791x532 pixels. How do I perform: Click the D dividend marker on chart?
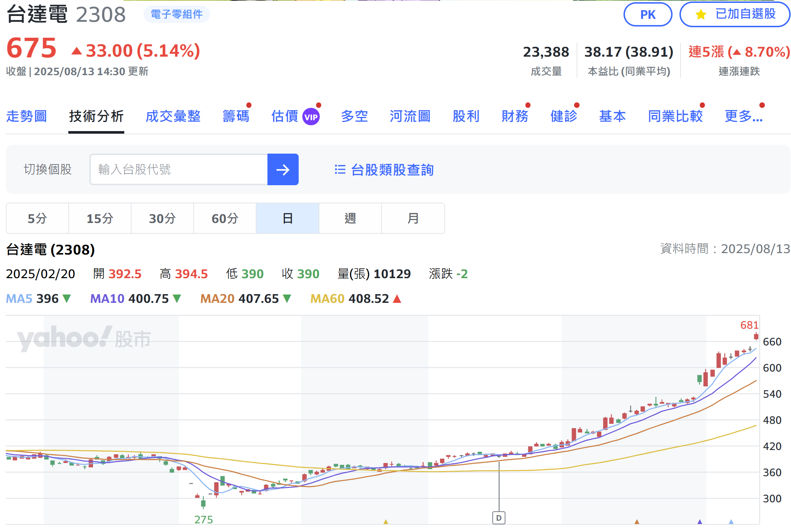[499, 518]
